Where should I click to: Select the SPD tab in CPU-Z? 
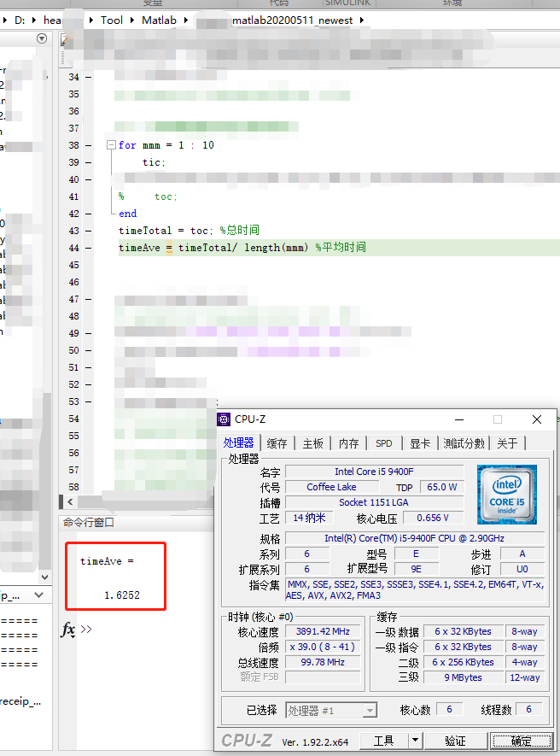click(x=383, y=443)
